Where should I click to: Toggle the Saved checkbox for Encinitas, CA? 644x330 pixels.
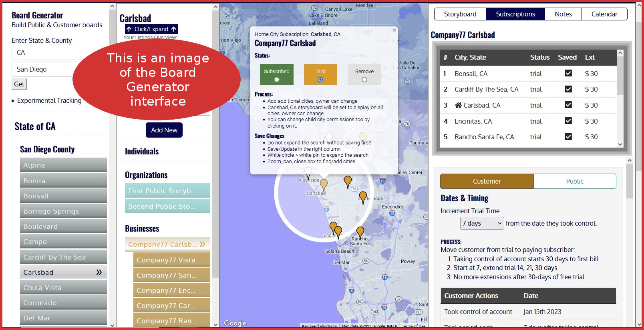[x=568, y=121]
